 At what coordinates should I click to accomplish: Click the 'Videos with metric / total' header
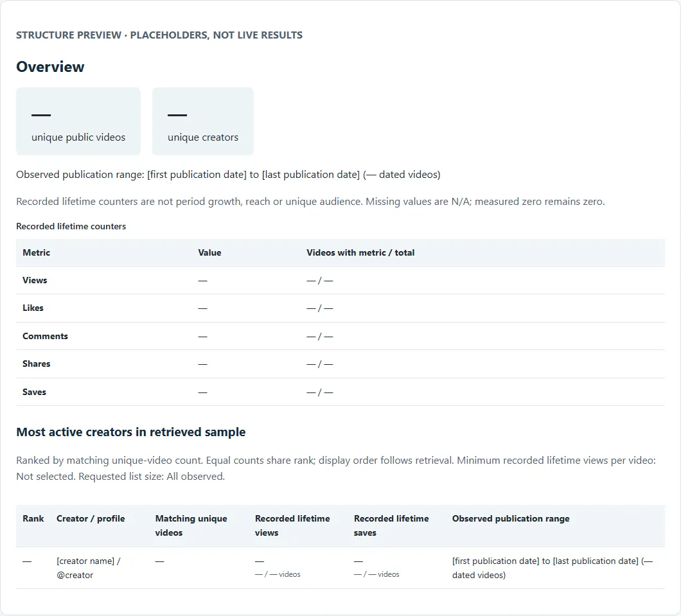[x=360, y=252]
